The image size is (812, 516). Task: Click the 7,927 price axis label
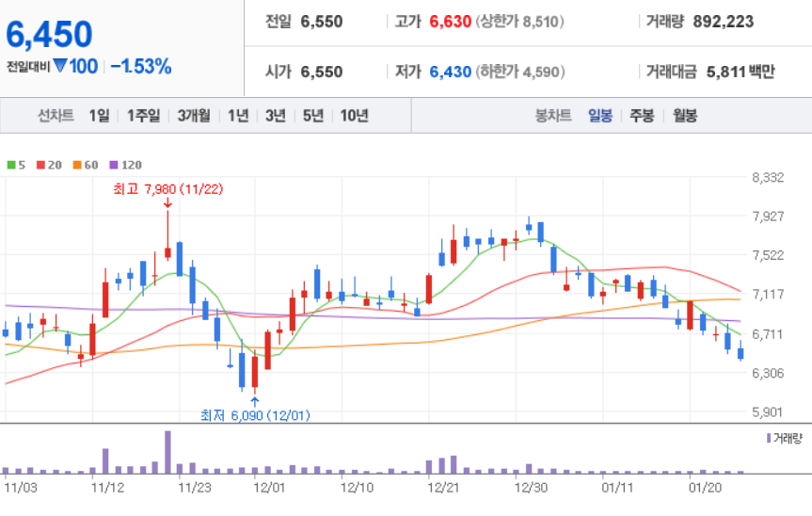click(768, 216)
